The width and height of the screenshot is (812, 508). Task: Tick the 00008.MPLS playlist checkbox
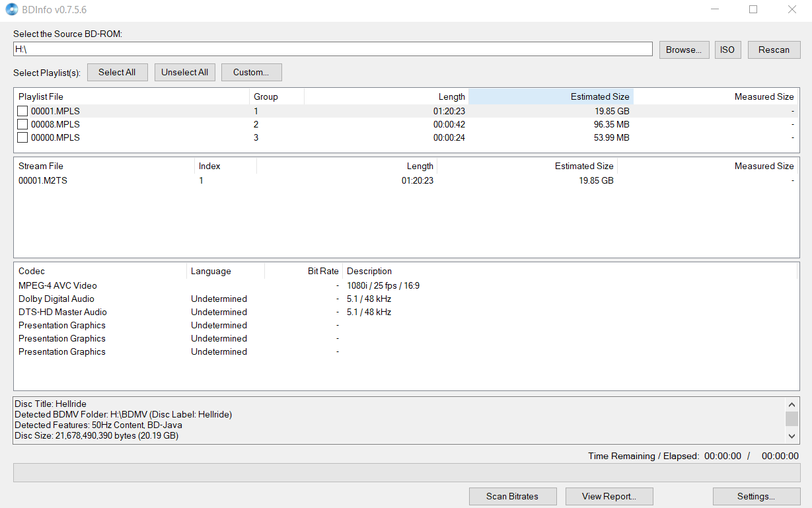pyautogui.click(x=22, y=124)
